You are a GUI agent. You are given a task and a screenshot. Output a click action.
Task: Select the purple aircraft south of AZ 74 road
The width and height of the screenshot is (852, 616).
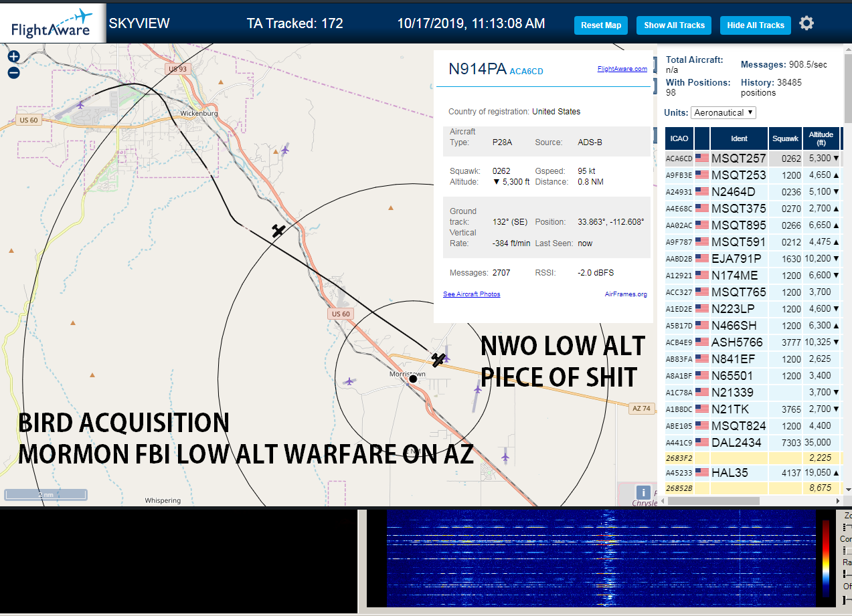[x=478, y=388]
